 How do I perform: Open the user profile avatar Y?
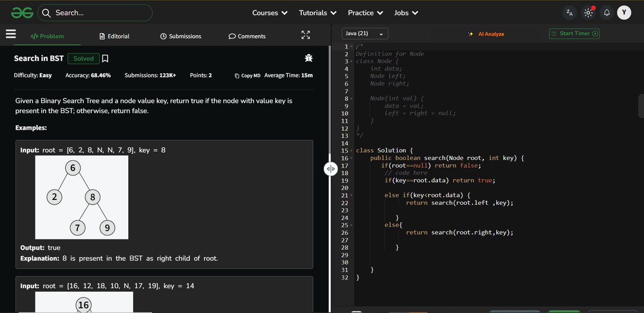pos(624,12)
